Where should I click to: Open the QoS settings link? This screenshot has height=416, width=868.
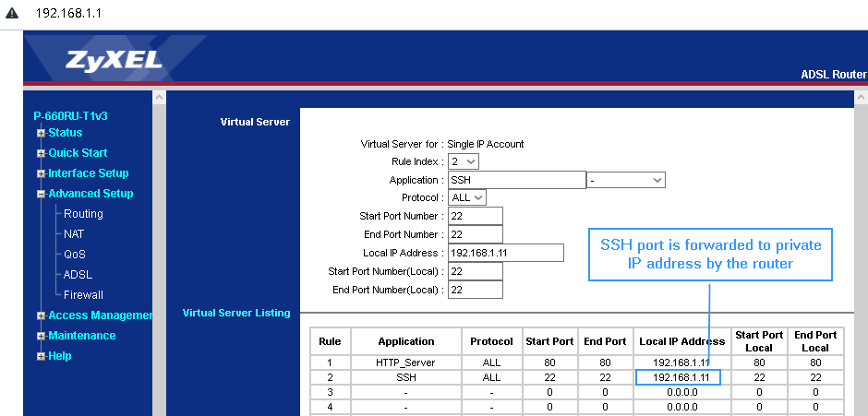click(75, 255)
